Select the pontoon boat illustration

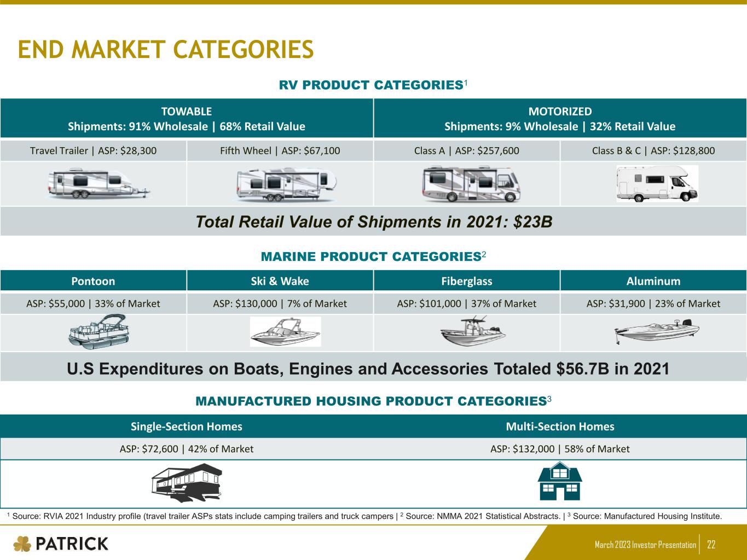(x=99, y=332)
